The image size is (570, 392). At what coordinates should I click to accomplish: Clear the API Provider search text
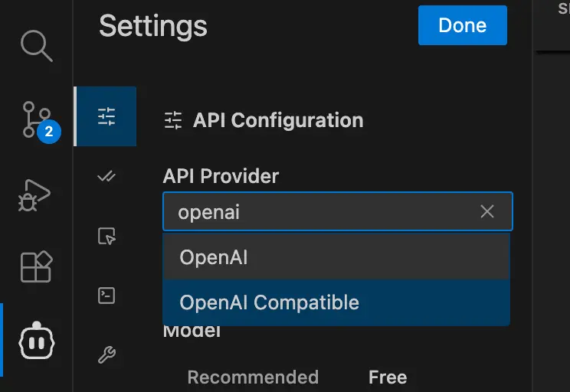click(x=486, y=211)
